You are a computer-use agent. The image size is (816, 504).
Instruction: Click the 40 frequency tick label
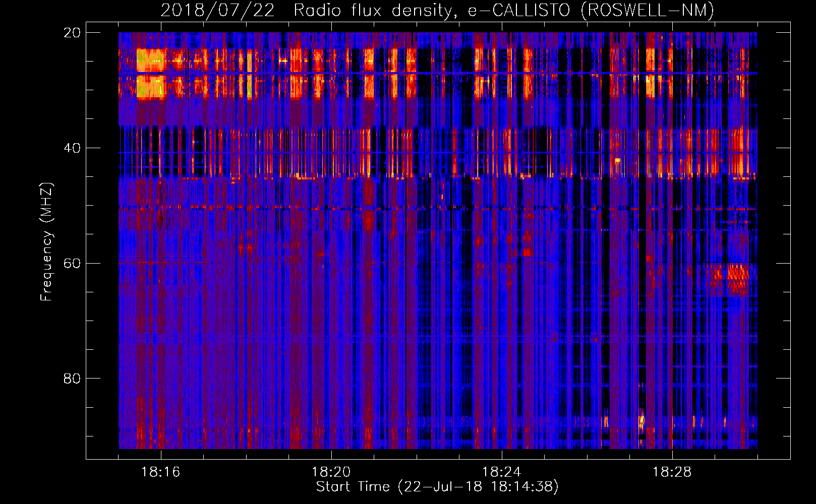coord(72,148)
